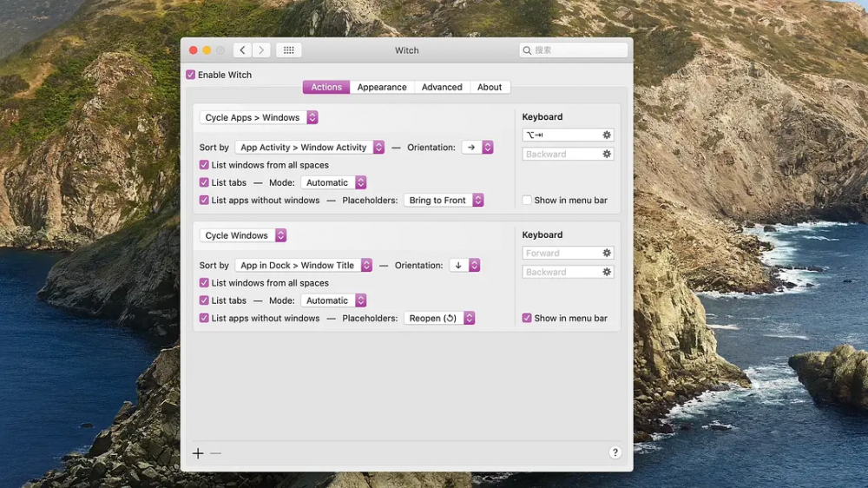The height and width of the screenshot is (488, 868).
Task: Show all preferences grid button
Action: (289, 50)
